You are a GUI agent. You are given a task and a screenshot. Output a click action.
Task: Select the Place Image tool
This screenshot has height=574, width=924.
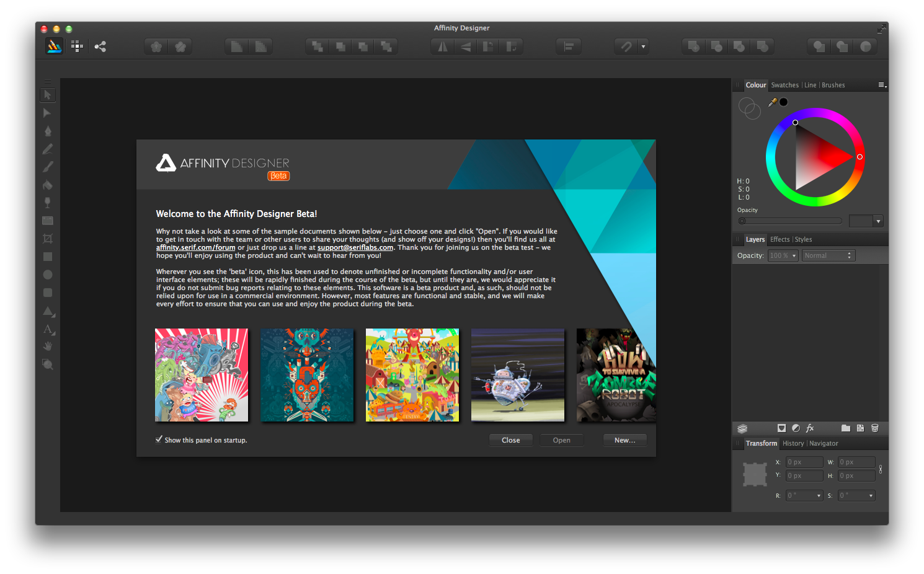click(x=47, y=221)
